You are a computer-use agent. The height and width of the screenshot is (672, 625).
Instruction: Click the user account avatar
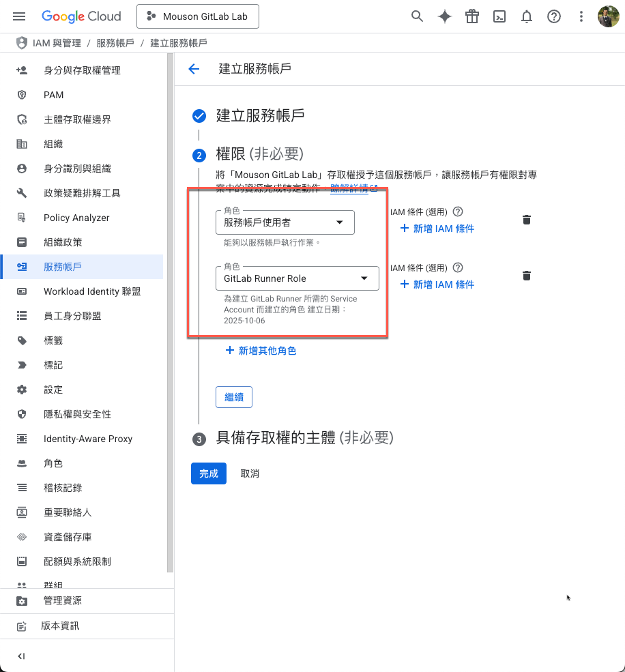click(x=609, y=16)
